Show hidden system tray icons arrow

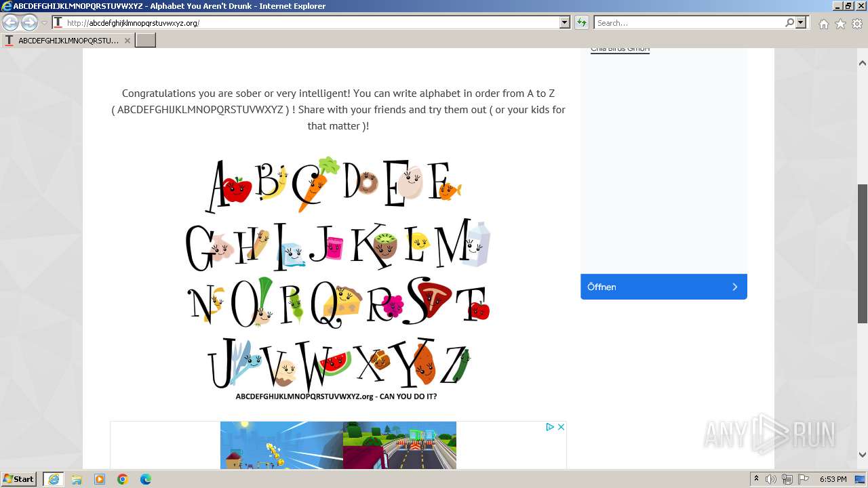(x=756, y=479)
